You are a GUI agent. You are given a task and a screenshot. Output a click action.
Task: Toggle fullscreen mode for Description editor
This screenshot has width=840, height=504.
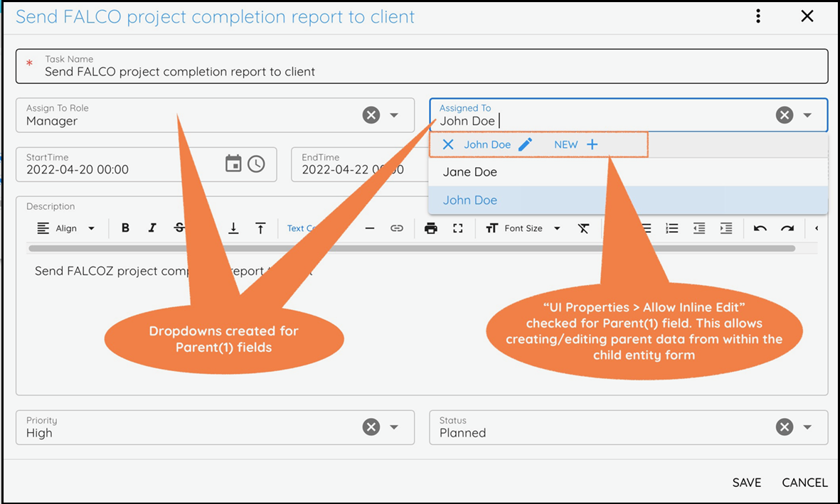(458, 228)
